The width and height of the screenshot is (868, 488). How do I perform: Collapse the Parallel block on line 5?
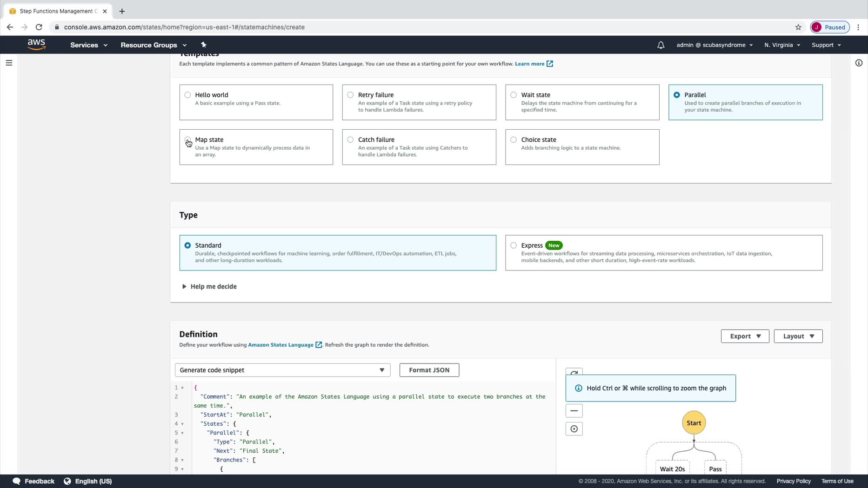(x=182, y=433)
